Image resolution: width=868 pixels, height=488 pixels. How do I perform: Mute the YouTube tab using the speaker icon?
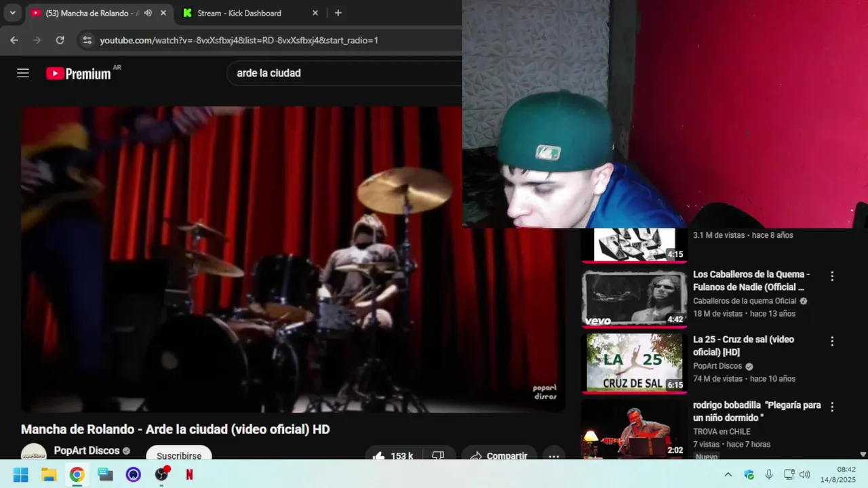click(x=148, y=13)
